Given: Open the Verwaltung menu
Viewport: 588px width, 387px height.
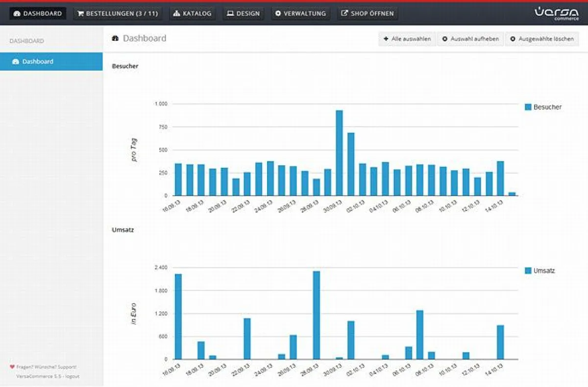Looking at the screenshot, I should pyautogui.click(x=300, y=13).
